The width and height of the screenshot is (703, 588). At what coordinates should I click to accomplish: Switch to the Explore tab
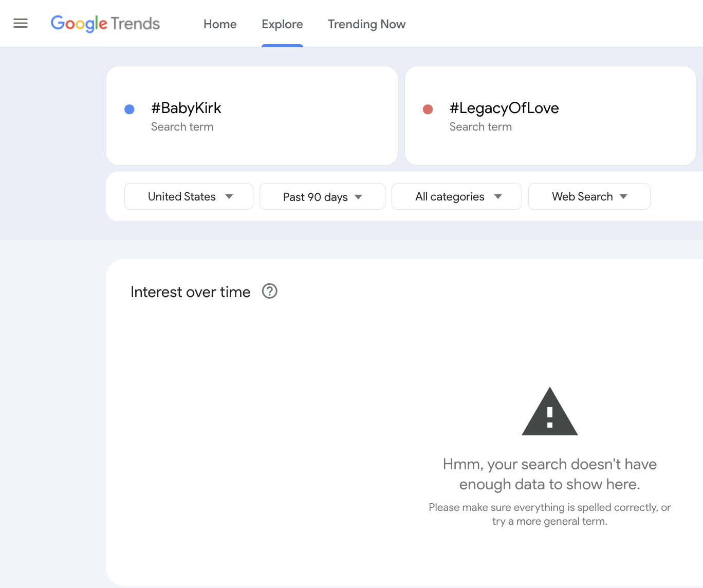(x=282, y=24)
